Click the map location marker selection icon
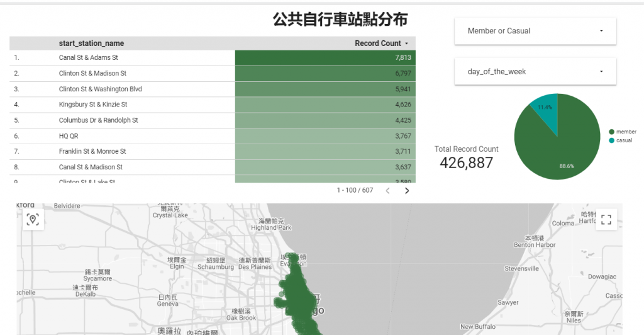 click(33, 220)
